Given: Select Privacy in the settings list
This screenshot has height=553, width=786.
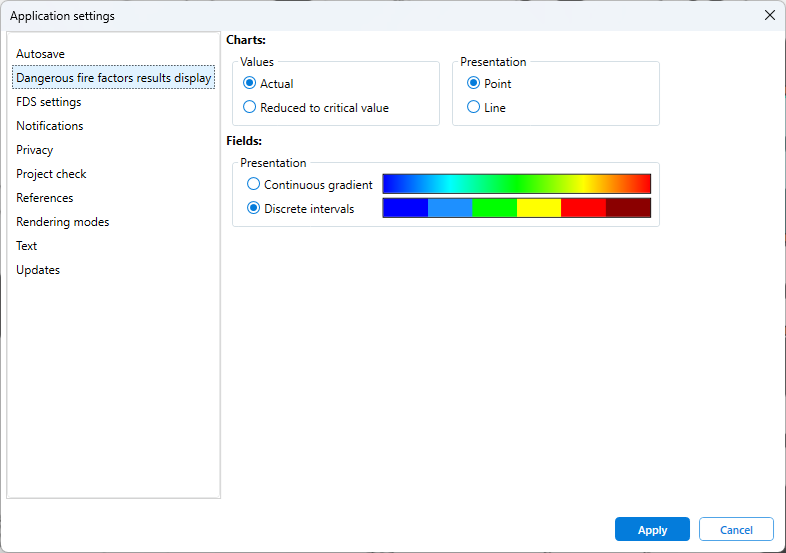Looking at the screenshot, I should 35,150.
